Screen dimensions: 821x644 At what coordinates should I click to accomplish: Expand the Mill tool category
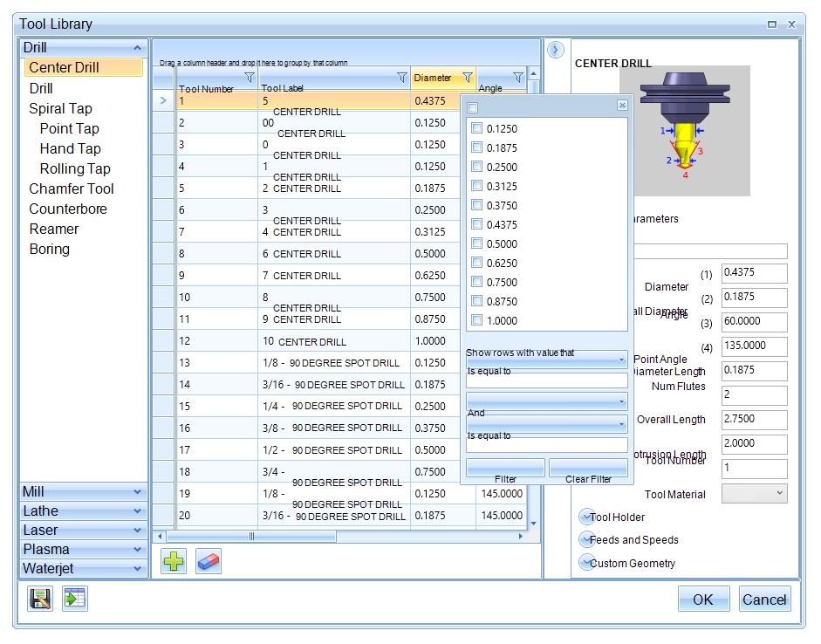point(82,491)
